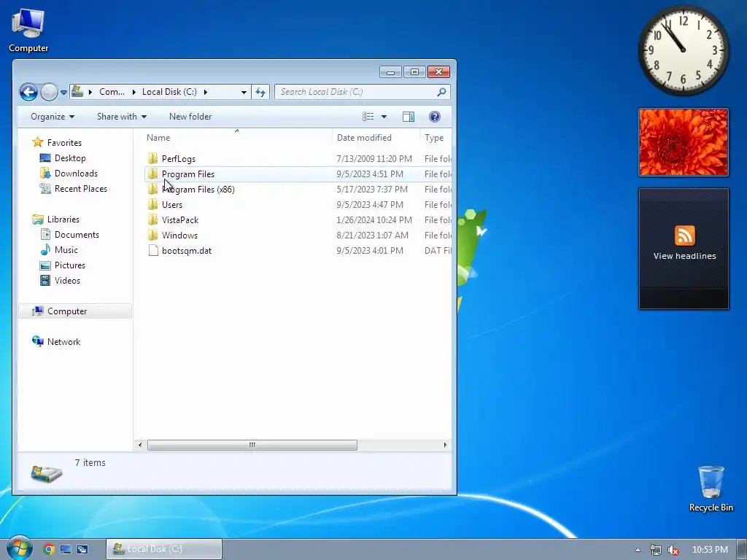The image size is (747, 560).
Task: Select the bootsqm.dat file icon
Action: (x=153, y=251)
